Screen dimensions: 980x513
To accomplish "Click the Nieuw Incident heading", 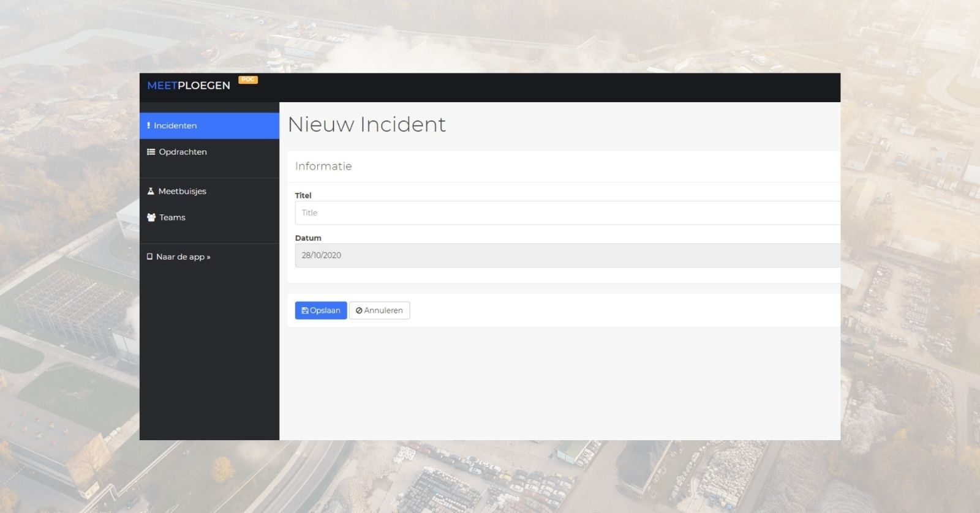I will (x=367, y=124).
